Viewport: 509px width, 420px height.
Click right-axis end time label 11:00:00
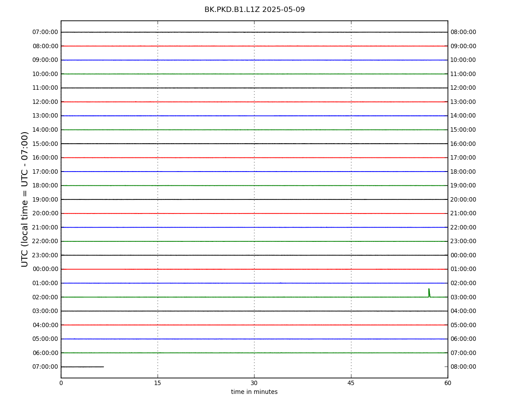click(463, 74)
